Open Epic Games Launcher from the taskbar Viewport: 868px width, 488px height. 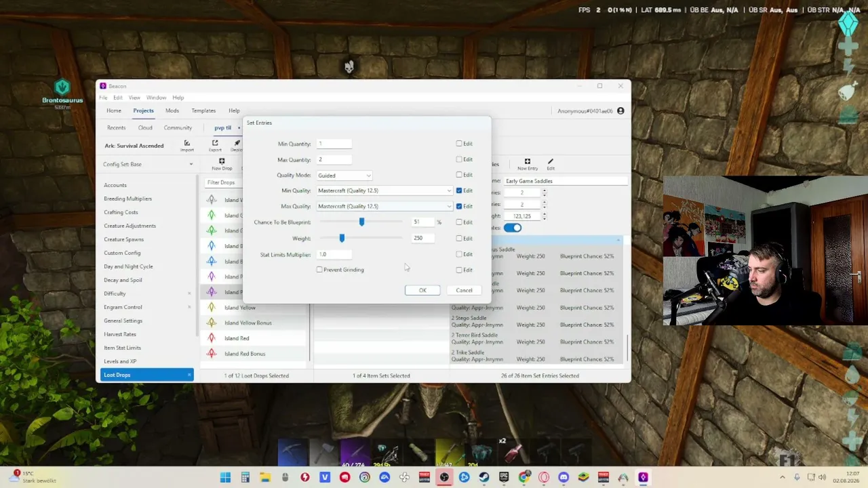504,477
